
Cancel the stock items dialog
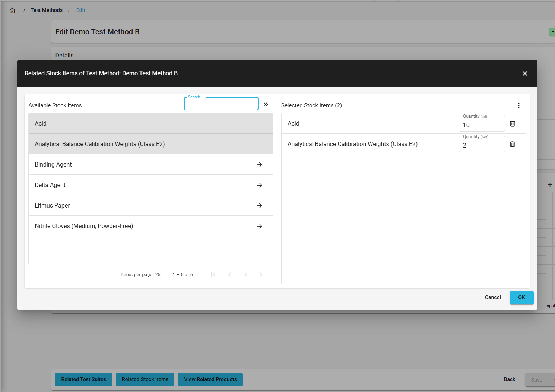(x=493, y=297)
